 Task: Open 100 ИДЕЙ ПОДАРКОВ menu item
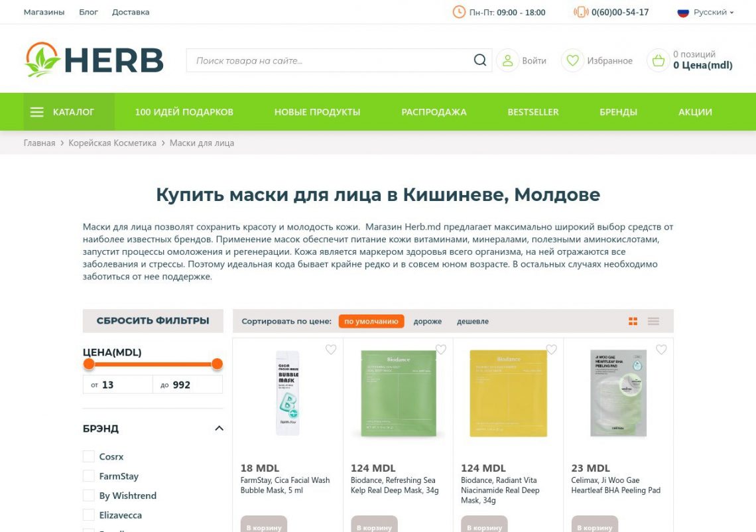(184, 112)
